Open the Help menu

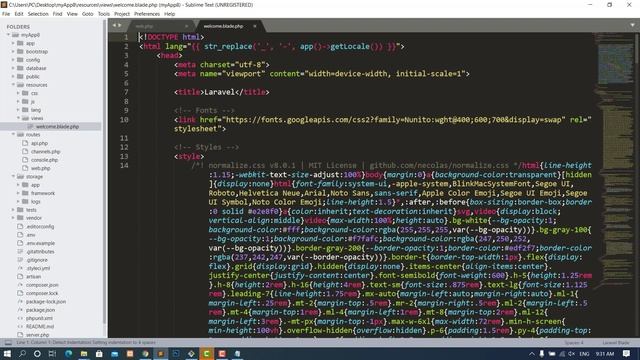[169, 14]
